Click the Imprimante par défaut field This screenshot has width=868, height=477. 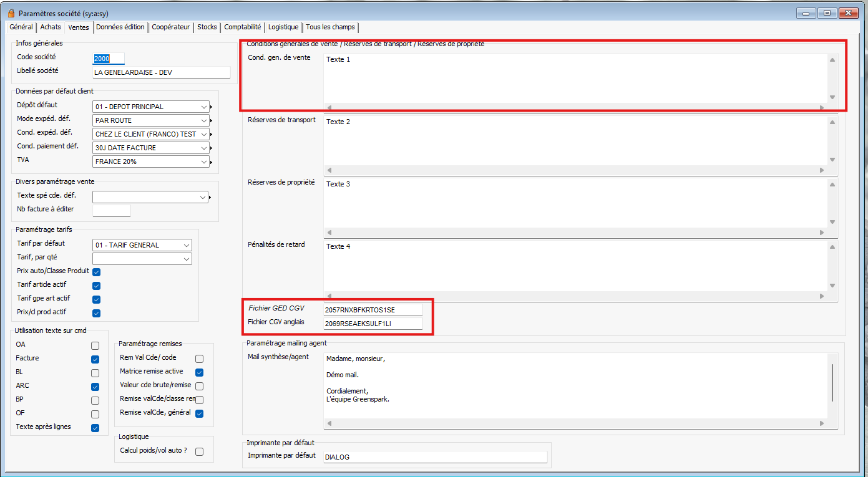[x=434, y=457]
